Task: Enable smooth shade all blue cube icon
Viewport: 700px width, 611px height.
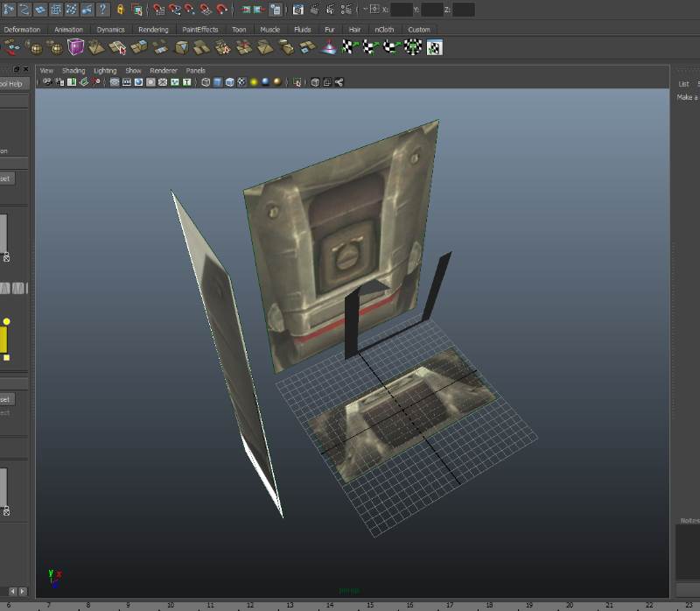Action: [218, 82]
